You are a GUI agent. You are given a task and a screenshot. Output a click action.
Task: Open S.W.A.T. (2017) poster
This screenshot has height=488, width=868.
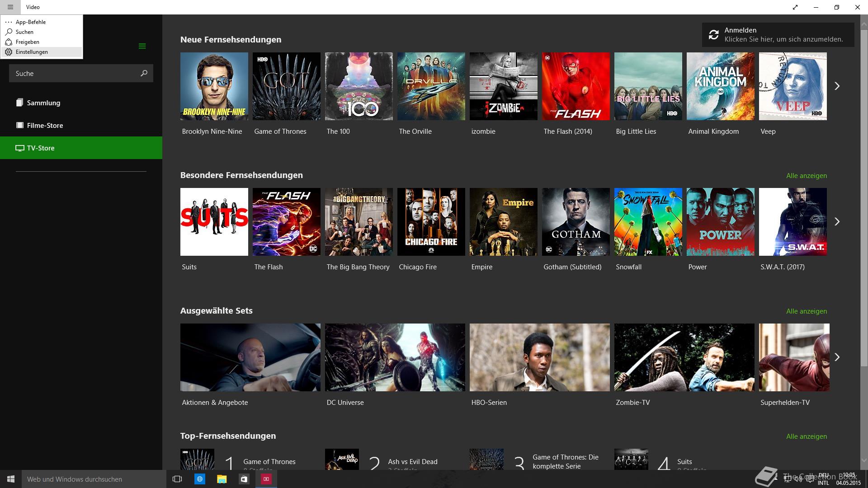793,222
